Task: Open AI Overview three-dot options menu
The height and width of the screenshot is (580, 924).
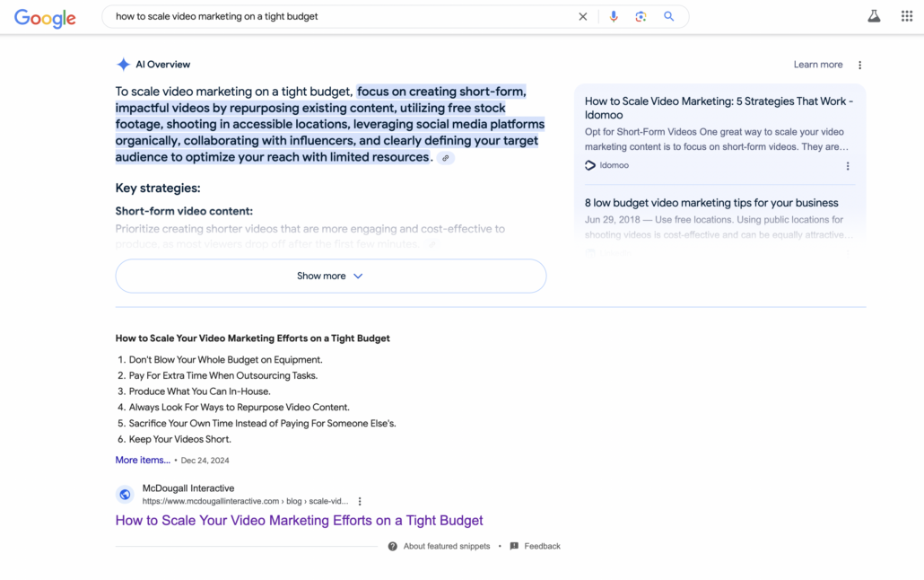Action: click(859, 65)
